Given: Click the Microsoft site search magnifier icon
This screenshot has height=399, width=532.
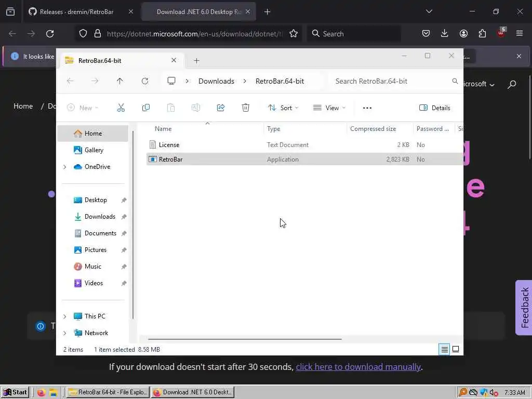Looking at the screenshot, I should pyautogui.click(x=512, y=84).
